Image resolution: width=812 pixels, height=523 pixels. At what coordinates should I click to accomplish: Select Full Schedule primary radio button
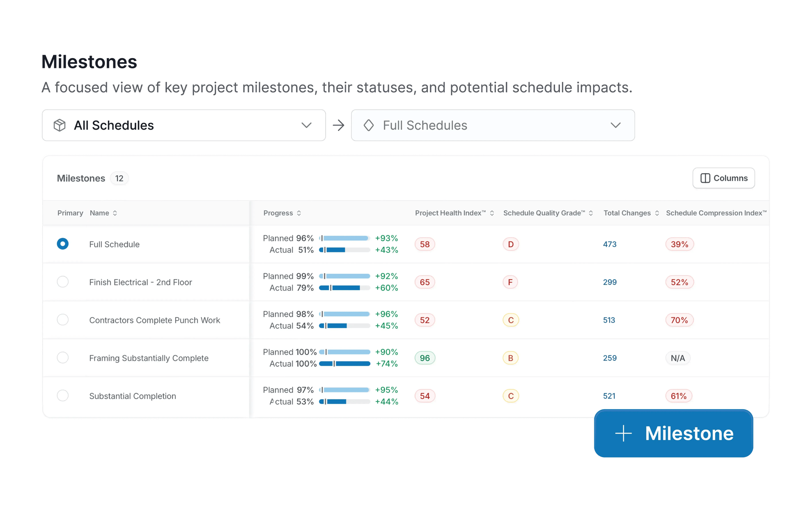click(x=63, y=244)
